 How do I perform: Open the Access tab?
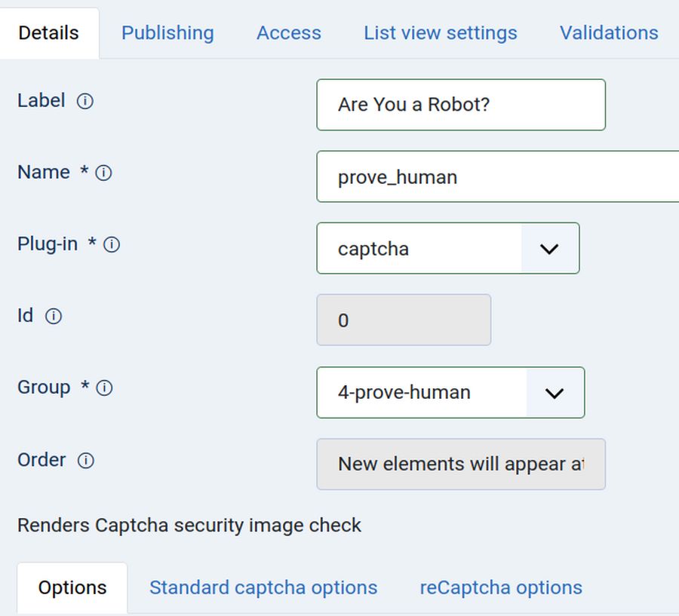pyautogui.click(x=289, y=33)
